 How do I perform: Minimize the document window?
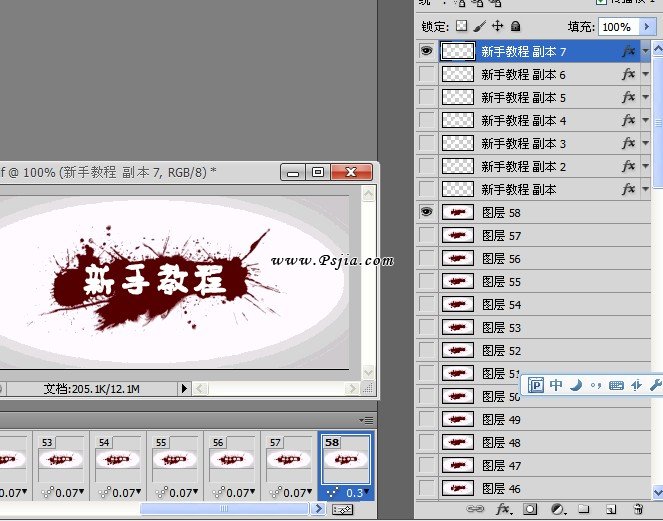[x=293, y=172]
